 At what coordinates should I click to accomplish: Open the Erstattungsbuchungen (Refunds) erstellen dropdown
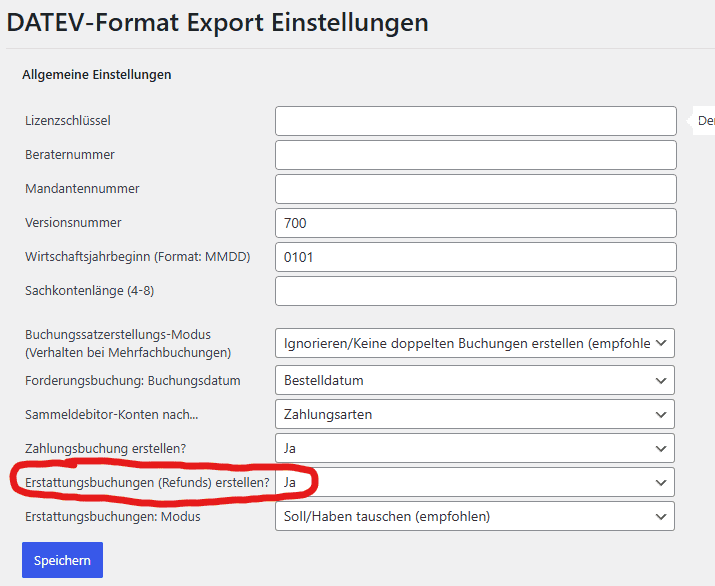pos(475,482)
